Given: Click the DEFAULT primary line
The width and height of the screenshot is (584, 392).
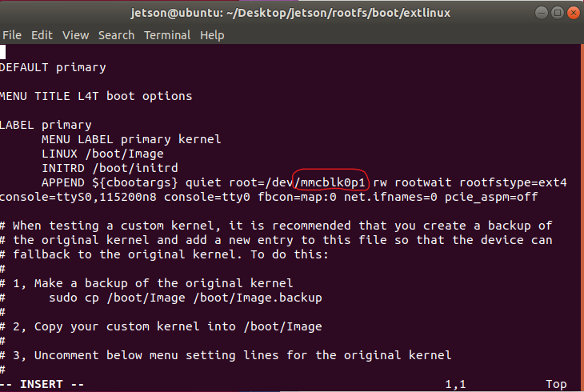Looking at the screenshot, I should coord(53,67).
